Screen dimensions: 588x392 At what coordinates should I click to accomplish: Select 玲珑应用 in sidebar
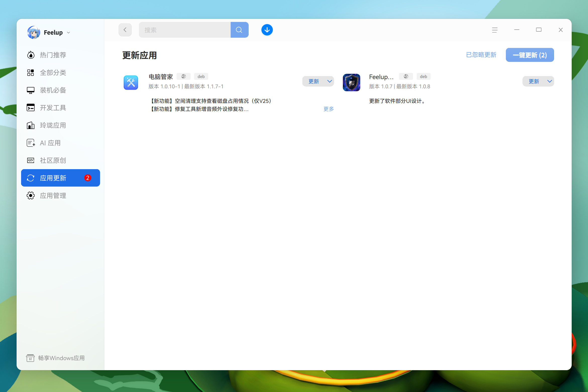pyautogui.click(x=61, y=125)
